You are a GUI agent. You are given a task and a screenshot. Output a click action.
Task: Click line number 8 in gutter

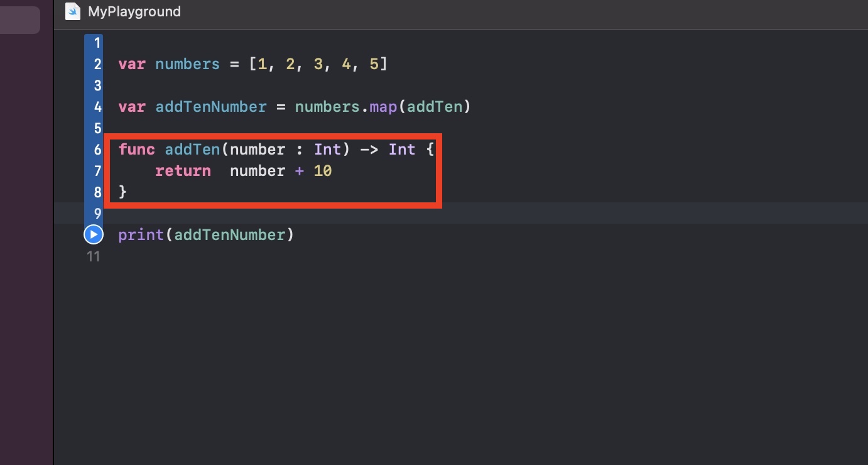97,192
